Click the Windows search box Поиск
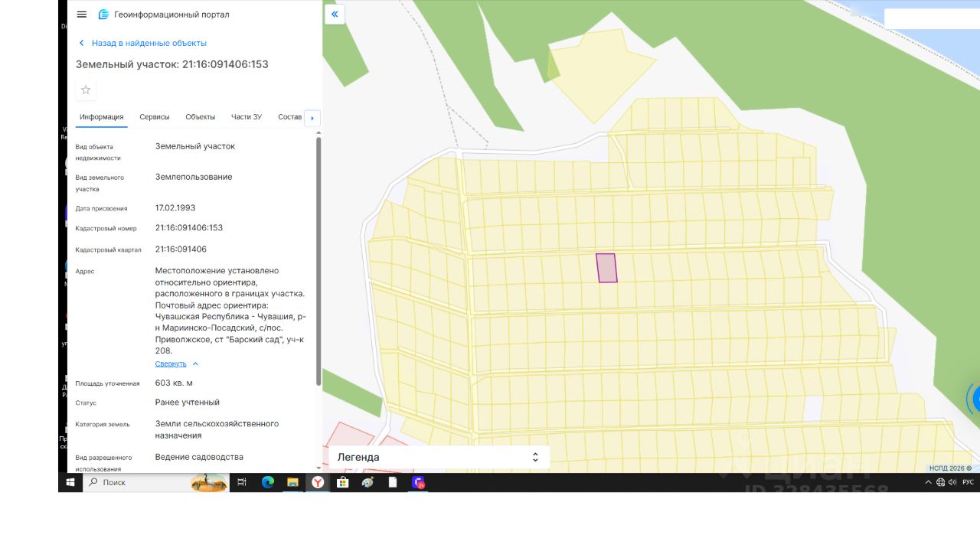The height and width of the screenshot is (551, 980). click(136, 482)
